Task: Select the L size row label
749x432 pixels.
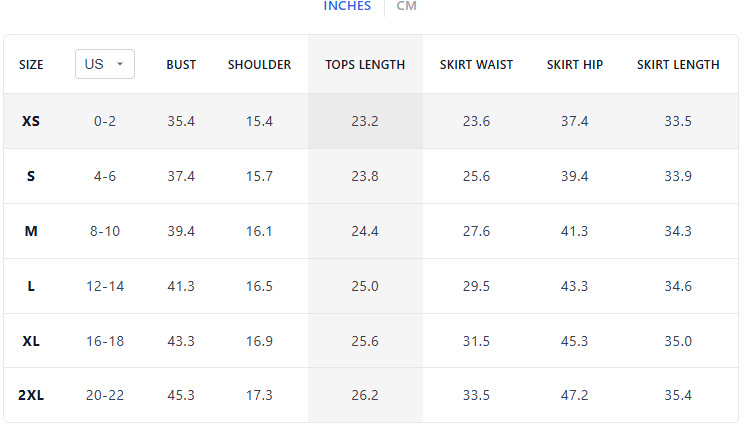Action: [x=31, y=286]
